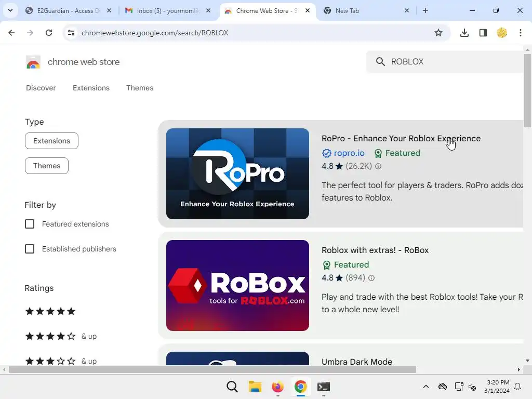Select four stars & up rating filter

(61, 336)
